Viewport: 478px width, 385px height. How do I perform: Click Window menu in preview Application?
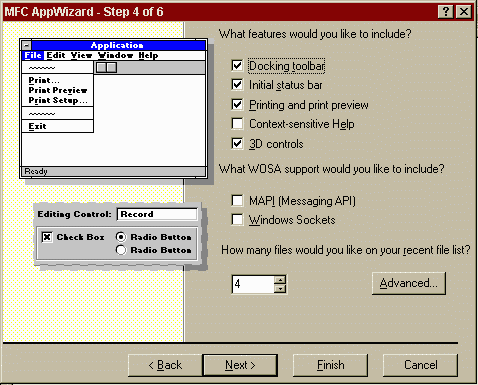[115, 55]
